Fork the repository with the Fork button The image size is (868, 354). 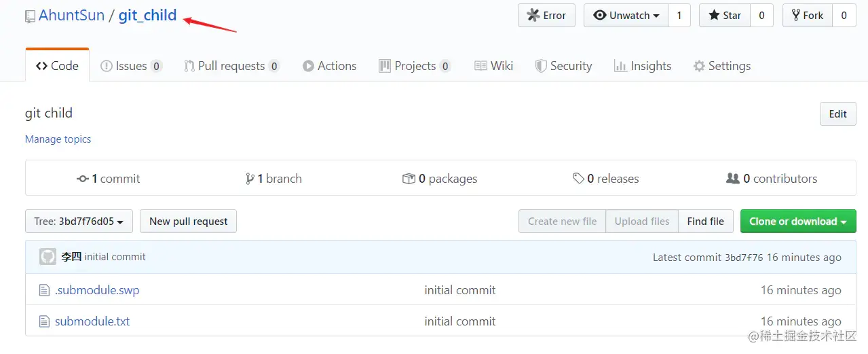(x=807, y=16)
